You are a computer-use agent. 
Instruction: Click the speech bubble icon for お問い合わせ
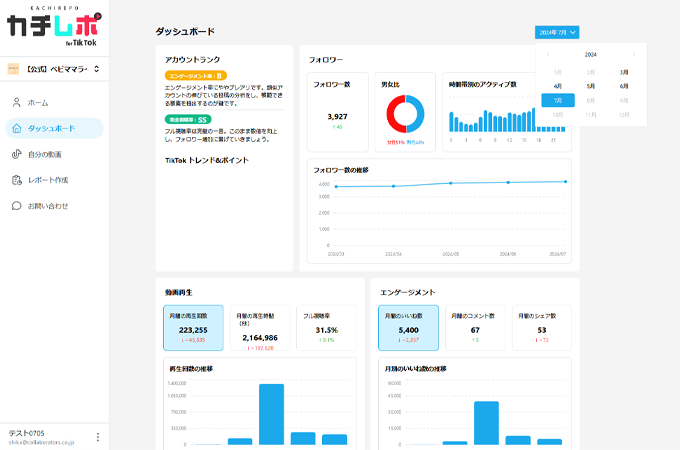click(x=16, y=206)
